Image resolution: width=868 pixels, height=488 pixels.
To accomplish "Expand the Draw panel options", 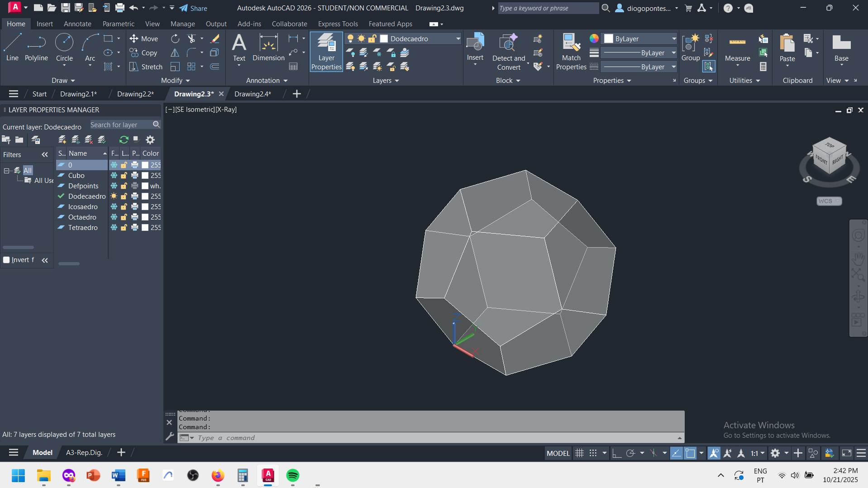I will coord(63,81).
